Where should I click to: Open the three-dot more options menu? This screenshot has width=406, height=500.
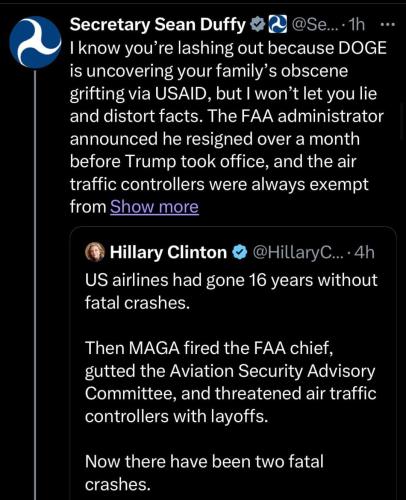click(387, 25)
